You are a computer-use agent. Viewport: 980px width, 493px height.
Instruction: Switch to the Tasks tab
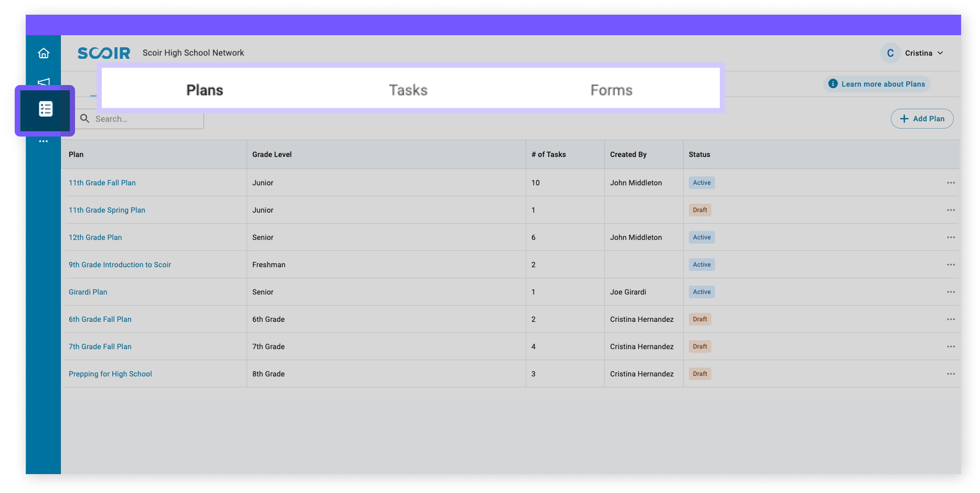408,90
